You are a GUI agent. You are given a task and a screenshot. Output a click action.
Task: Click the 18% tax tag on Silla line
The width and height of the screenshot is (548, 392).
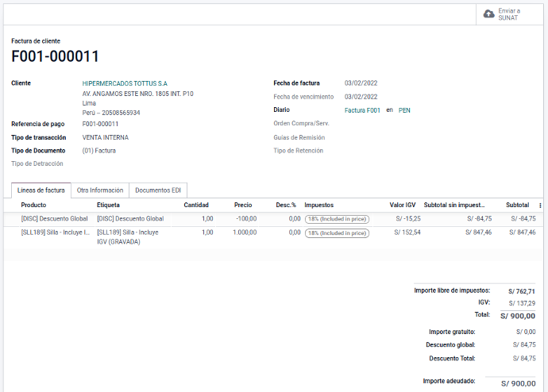[337, 233]
